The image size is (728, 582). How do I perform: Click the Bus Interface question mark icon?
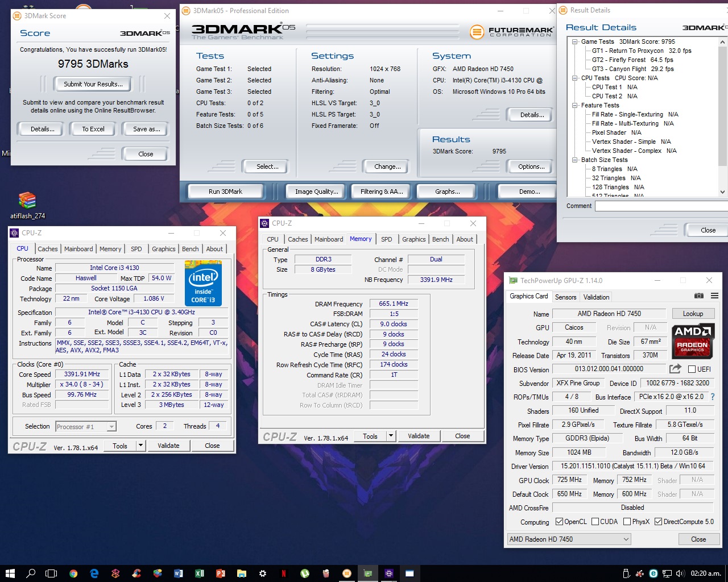(713, 397)
